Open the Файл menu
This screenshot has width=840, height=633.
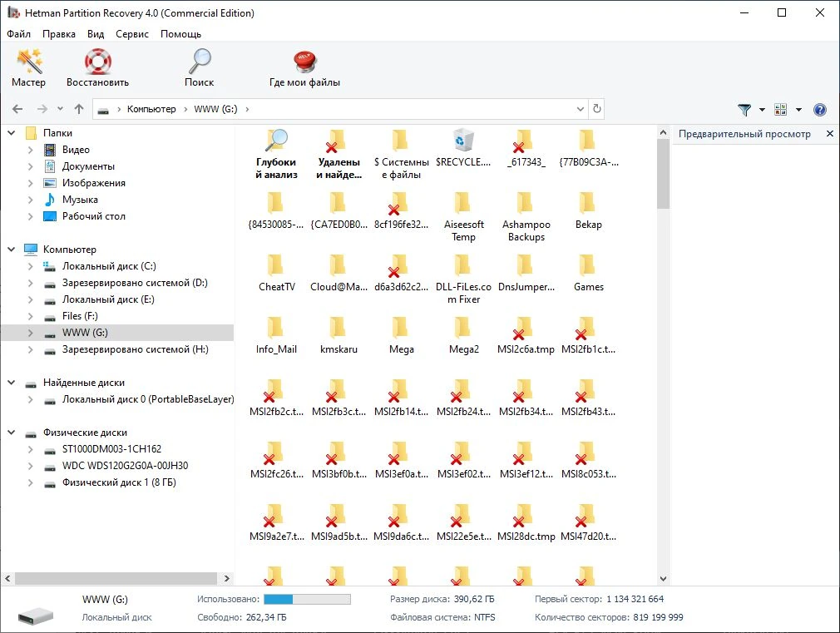(18, 34)
